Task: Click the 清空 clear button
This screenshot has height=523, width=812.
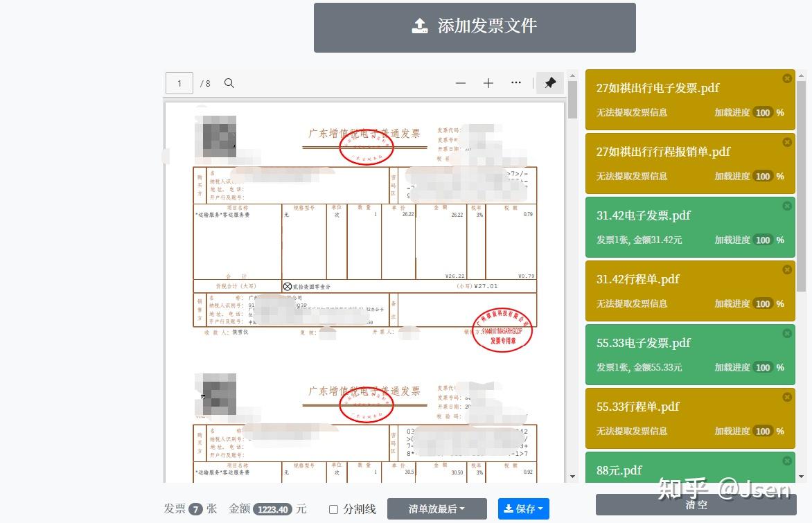Action: pyautogui.click(x=696, y=505)
